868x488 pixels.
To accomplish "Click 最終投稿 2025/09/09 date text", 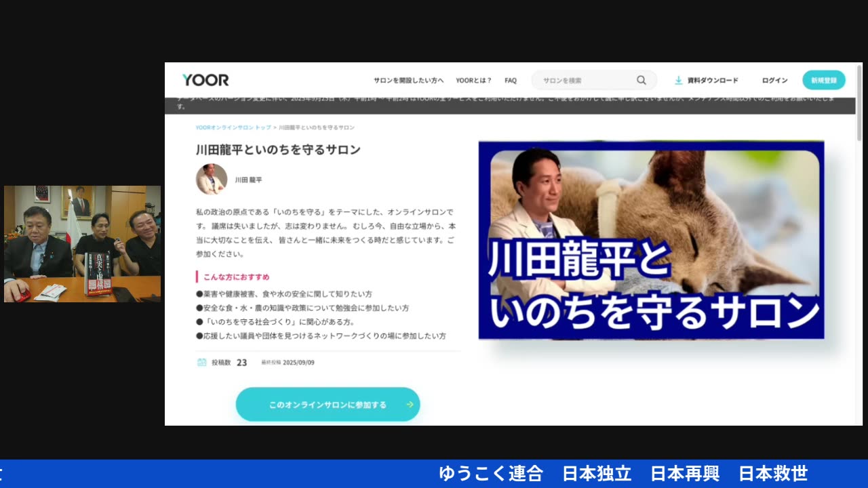I will click(288, 363).
